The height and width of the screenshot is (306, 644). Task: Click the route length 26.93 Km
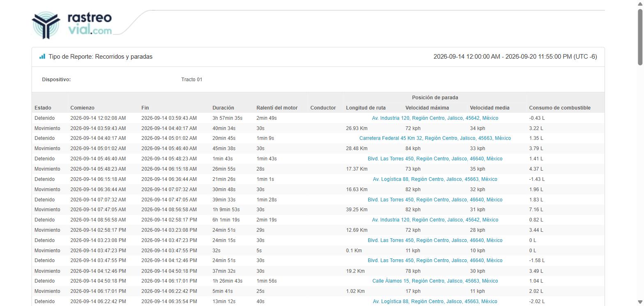(356, 128)
